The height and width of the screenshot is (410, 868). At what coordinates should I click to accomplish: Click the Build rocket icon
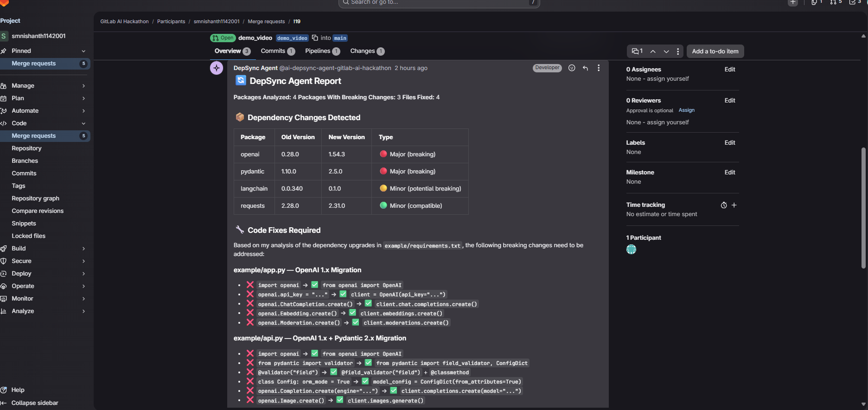3,249
